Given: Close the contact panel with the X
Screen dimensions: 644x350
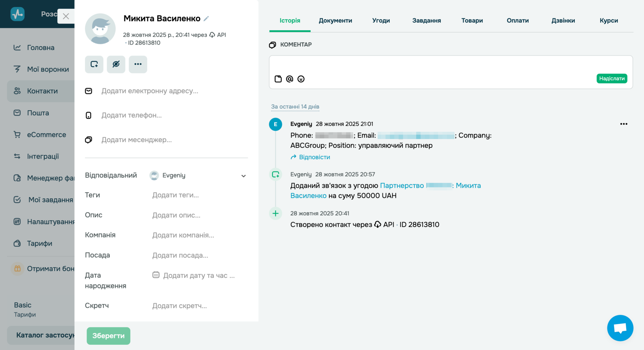Looking at the screenshot, I should 66,16.
